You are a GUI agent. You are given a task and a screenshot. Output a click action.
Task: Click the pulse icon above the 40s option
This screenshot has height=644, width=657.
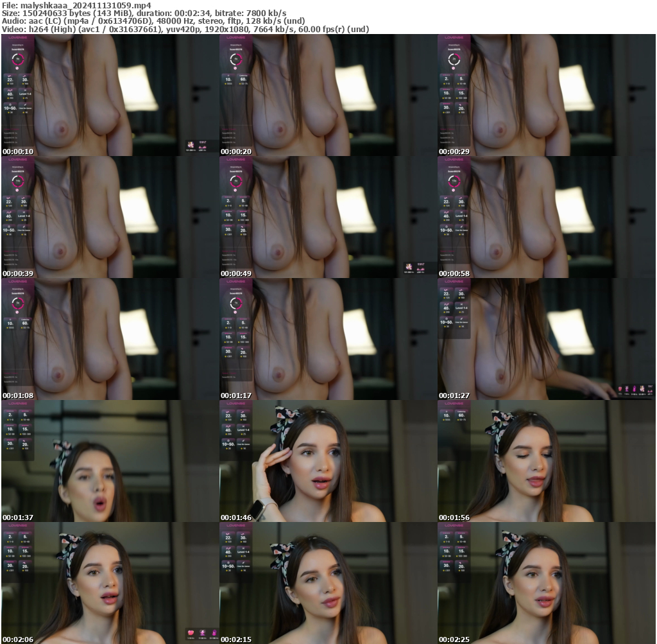11,90
